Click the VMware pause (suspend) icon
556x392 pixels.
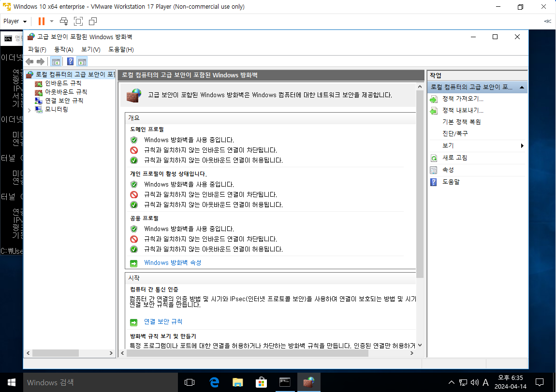tap(42, 21)
